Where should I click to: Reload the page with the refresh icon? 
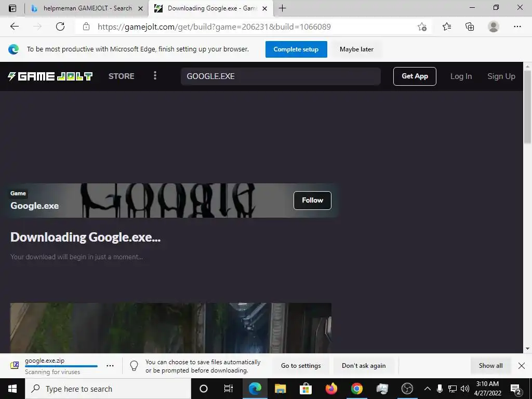point(60,26)
